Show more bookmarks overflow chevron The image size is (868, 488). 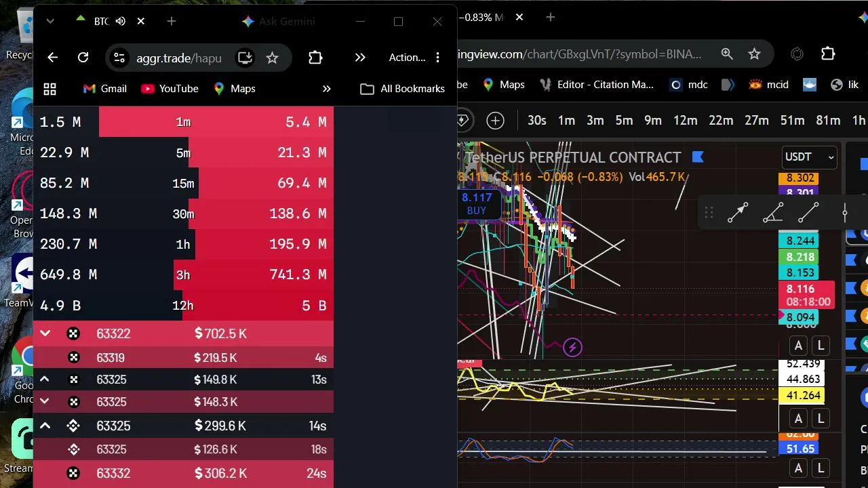point(326,89)
